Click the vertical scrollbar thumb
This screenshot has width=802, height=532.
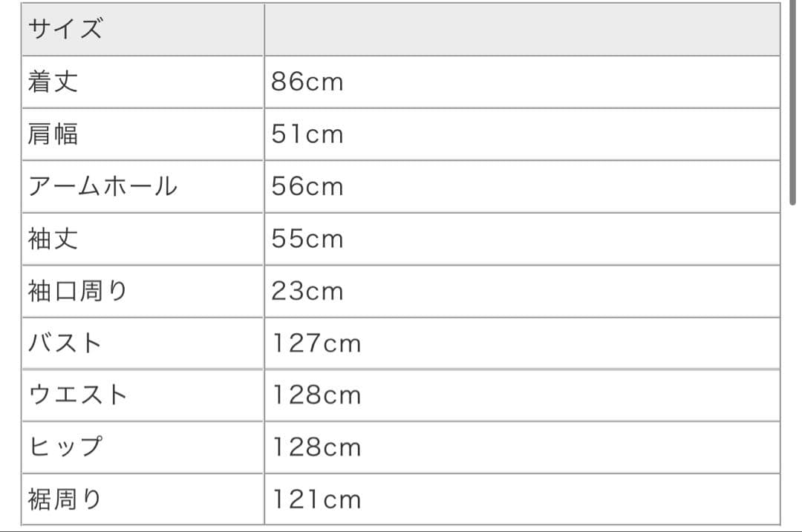click(x=792, y=104)
